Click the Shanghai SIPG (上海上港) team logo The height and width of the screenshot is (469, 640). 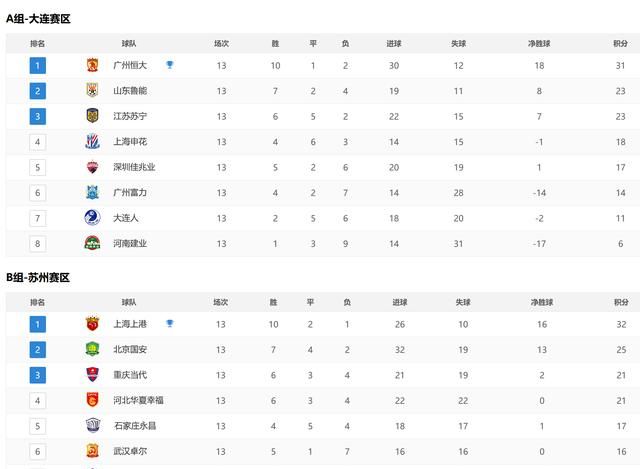pos(93,324)
